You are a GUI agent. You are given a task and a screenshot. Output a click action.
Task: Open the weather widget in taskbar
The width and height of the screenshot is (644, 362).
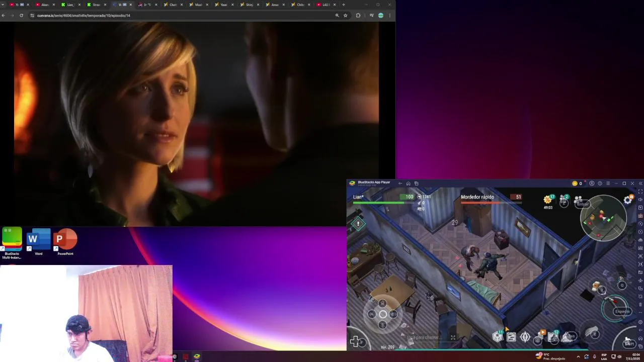pos(550,356)
